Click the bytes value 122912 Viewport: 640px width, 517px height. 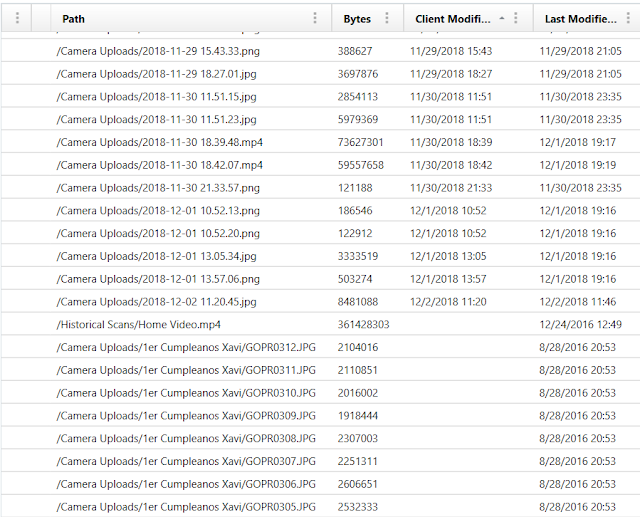[355, 234]
